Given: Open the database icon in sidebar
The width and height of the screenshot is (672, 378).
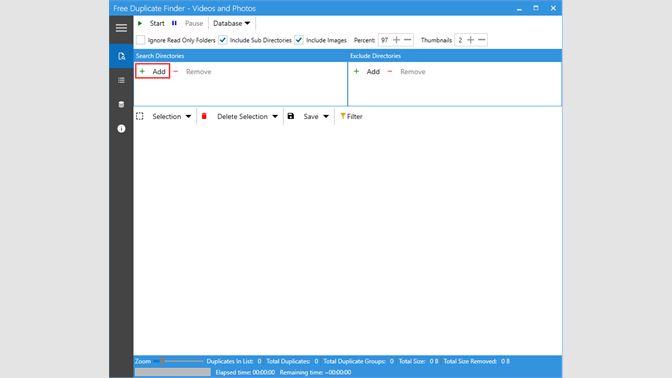Looking at the screenshot, I should click(x=121, y=104).
